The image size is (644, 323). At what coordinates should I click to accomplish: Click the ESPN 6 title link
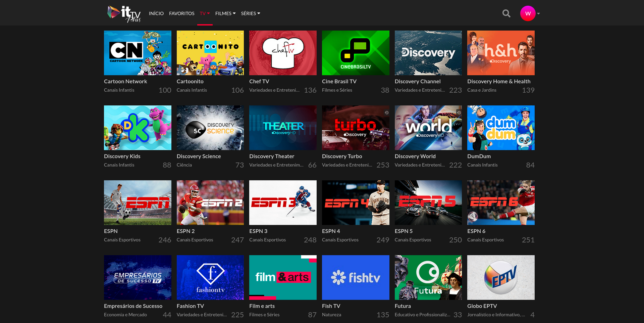[476, 231]
